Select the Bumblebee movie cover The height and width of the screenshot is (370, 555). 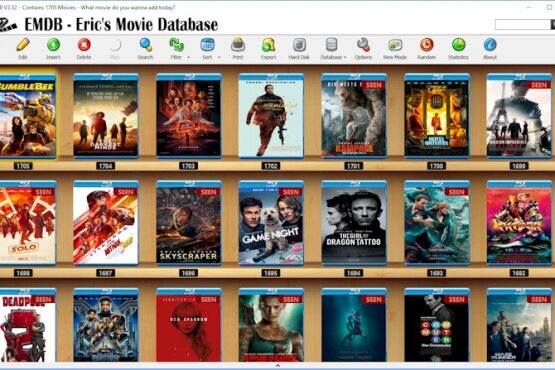coord(28,116)
